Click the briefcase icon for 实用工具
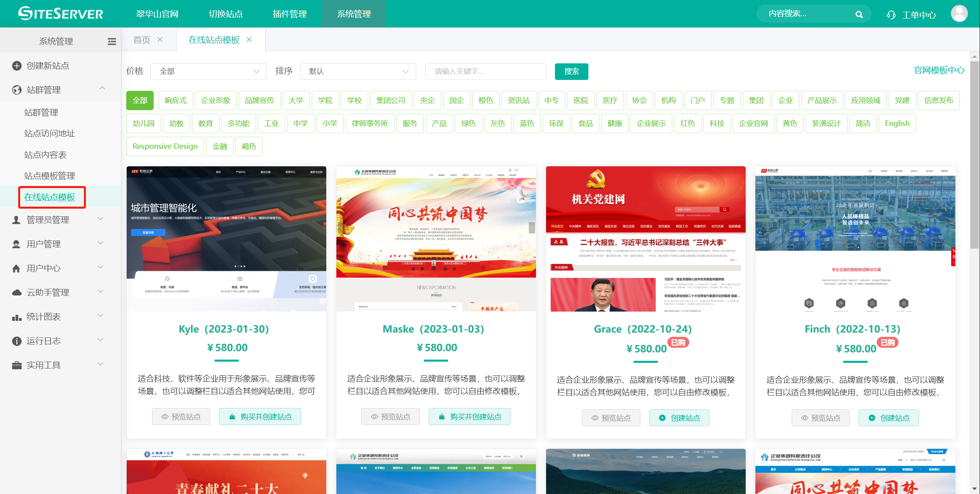The height and width of the screenshot is (494, 980). coord(17,366)
